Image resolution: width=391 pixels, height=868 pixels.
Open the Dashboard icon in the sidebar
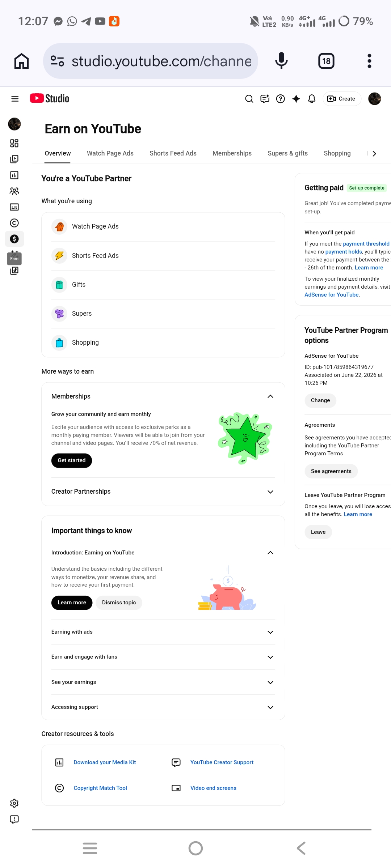[x=14, y=143]
